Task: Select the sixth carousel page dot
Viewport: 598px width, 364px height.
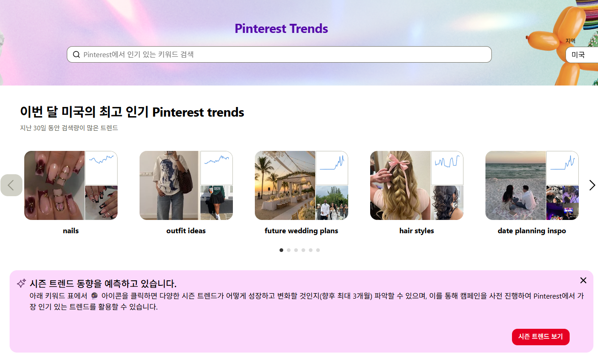Action: coord(318,250)
